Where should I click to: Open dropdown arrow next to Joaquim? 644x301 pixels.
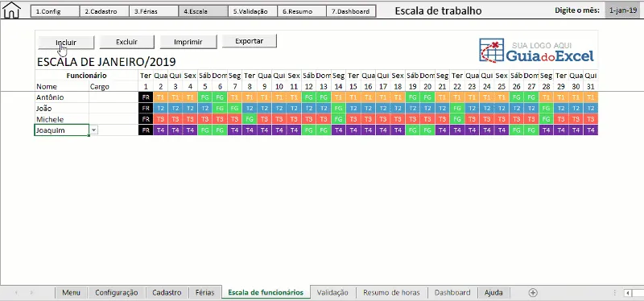click(x=94, y=130)
